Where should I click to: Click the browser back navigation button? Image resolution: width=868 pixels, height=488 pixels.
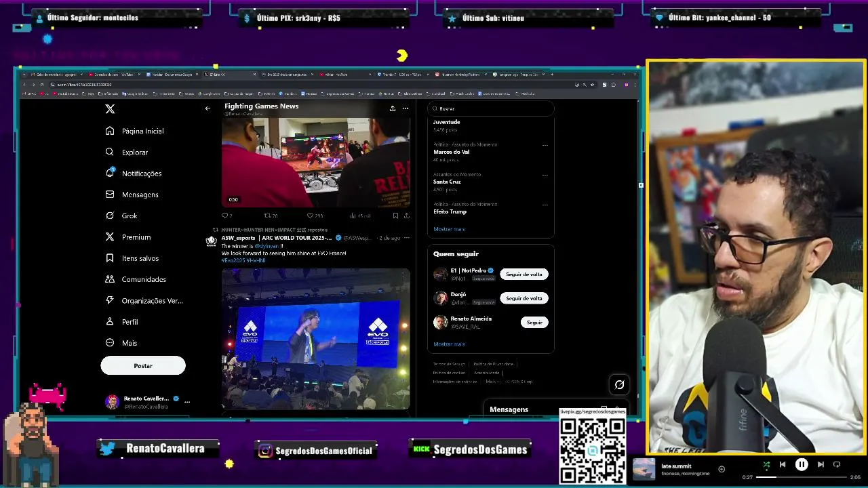pyautogui.click(x=24, y=85)
